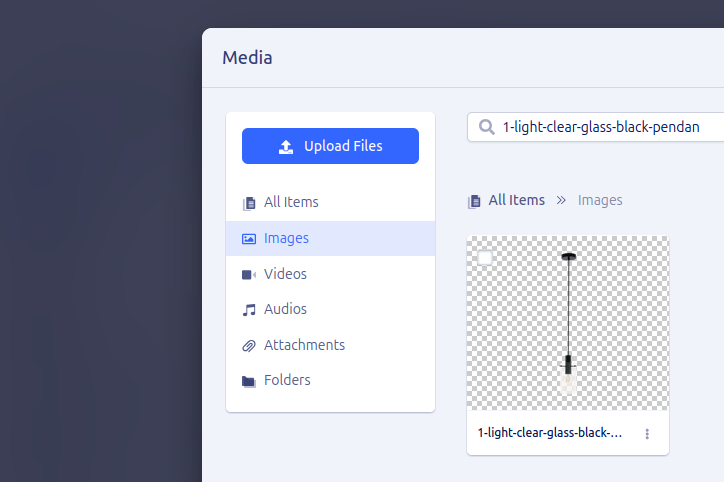This screenshot has width=724, height=482.
Task: Click the paperclip icon beside Attachments
Action: [x=249, y=346]
